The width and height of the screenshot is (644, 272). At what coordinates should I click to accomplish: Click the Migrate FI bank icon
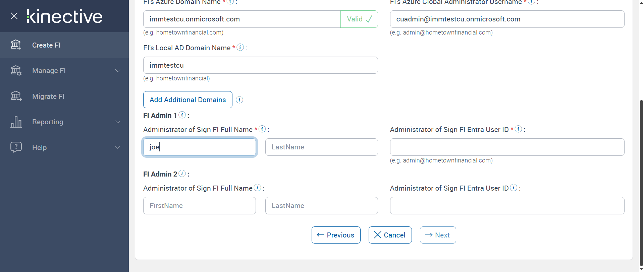pyautogui.click(x=16, y=96)
